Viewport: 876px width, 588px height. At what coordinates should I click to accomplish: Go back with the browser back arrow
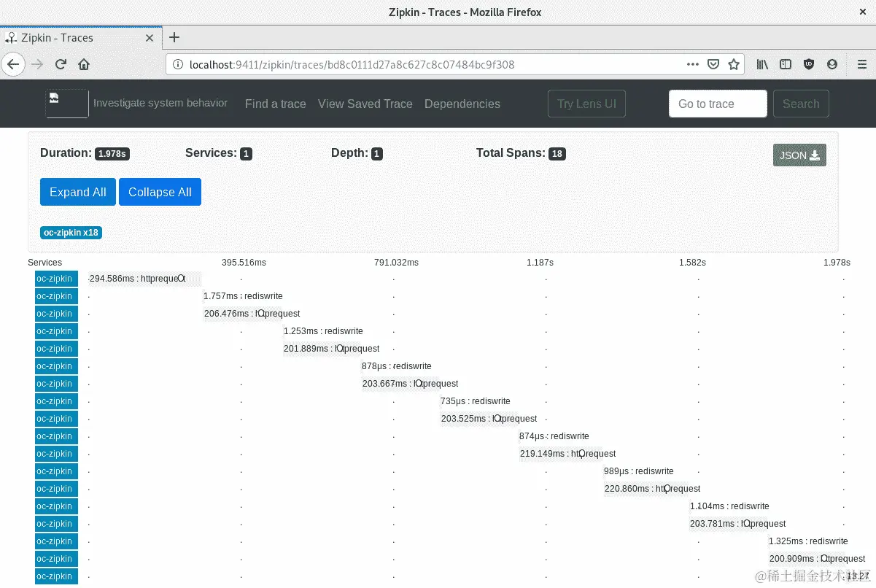pyautogui.click(x=12, y=64)
